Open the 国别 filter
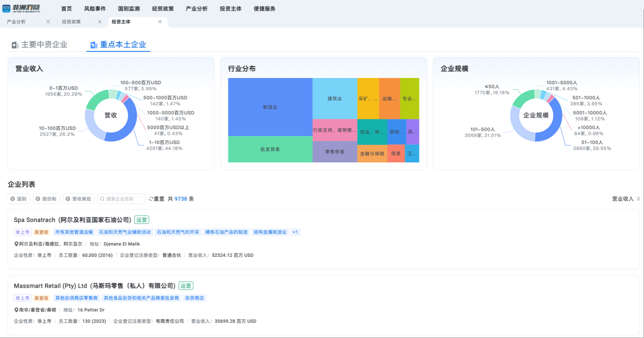 click(x=19, y=199)
